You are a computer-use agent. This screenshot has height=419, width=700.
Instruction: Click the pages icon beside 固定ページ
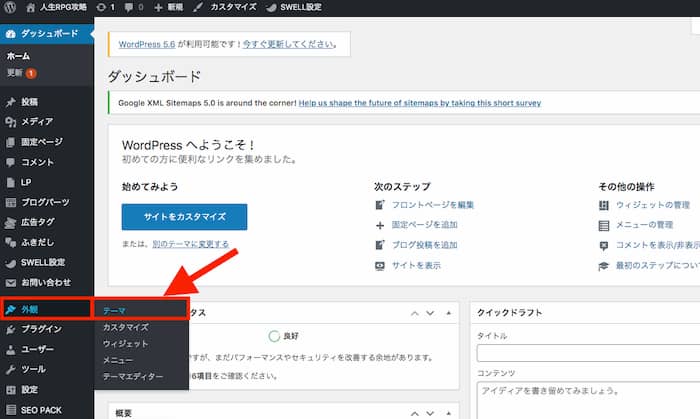click(11, 142)
